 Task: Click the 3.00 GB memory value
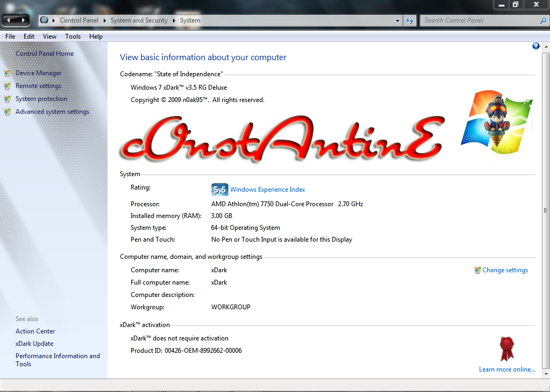(x=222, y=216)
